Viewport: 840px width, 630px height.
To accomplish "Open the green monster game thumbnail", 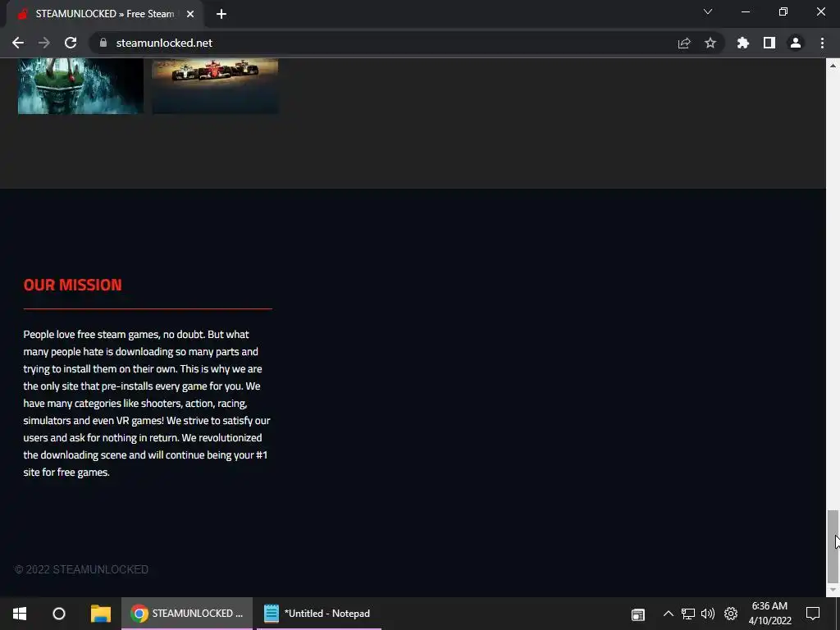I will click(x=80, y=85).
